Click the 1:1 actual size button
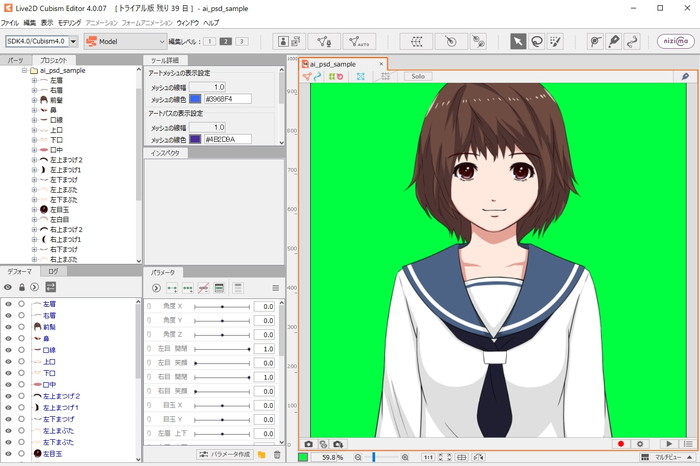The image size is (700, 466). [428, 457]
